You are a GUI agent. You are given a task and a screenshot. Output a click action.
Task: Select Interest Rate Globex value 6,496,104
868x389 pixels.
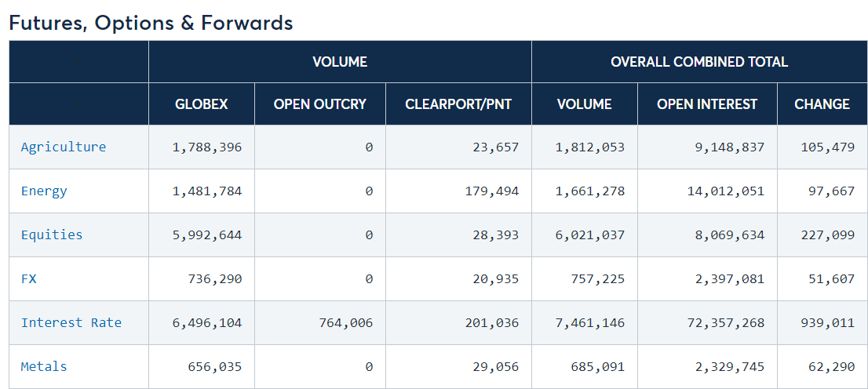[207, 322]
